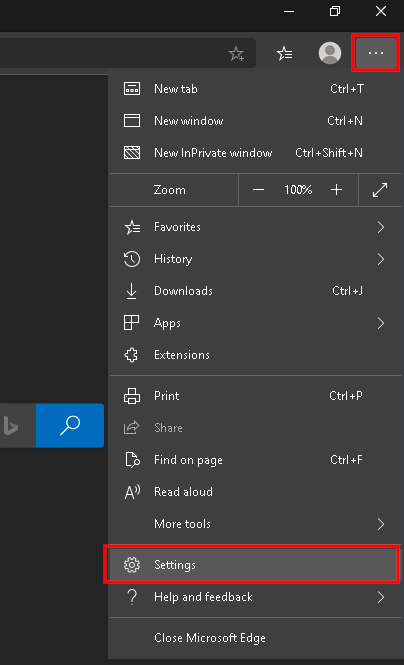Image resolution: width=404 pixels, height=665 pixels.
Task: Choose Print from the menu
Action: [x=256, y=396]
